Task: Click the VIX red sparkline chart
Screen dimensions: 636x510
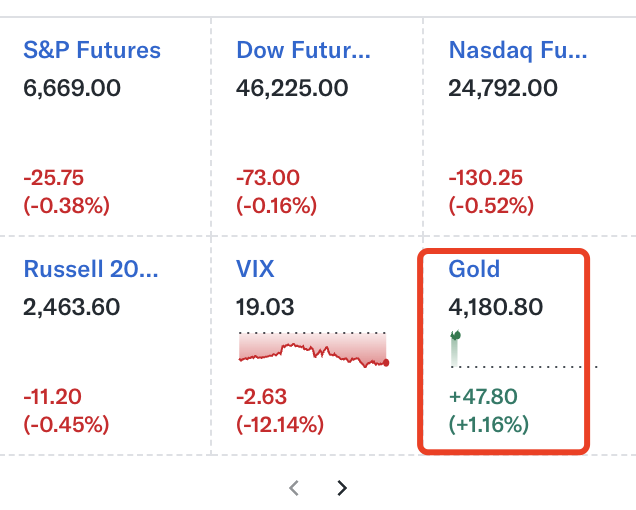Action: (312, 349)
